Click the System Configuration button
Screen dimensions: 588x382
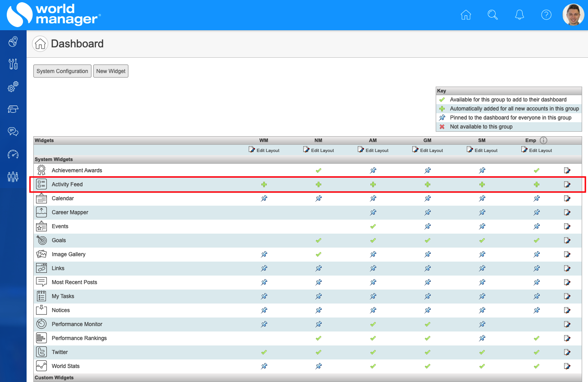62,71
